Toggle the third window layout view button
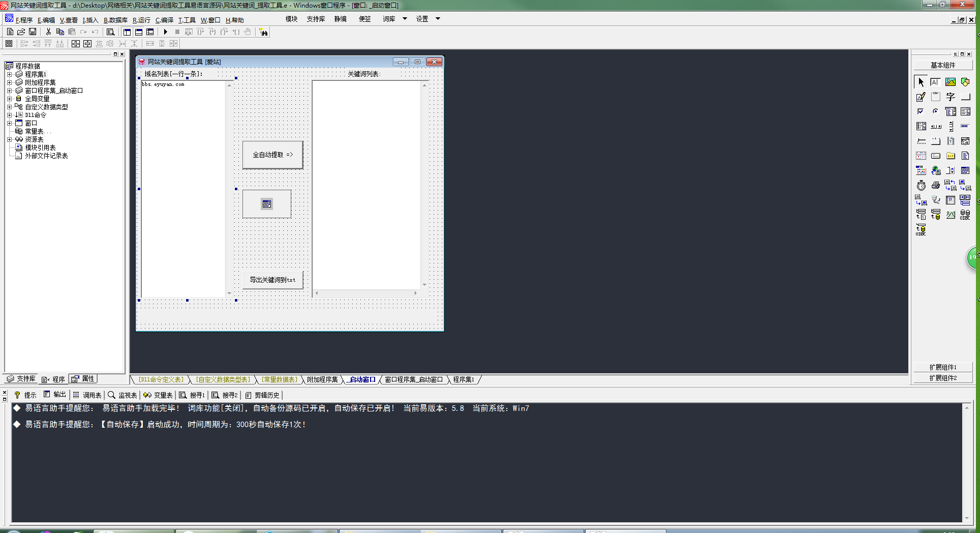 pyautogui.click(x=150, y=32)
